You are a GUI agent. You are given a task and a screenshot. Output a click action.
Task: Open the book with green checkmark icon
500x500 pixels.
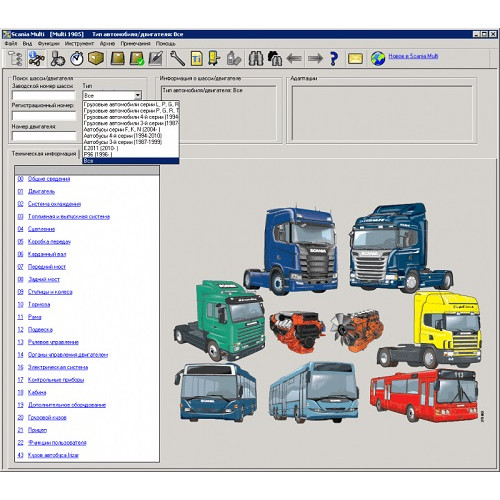coord(137,58)
